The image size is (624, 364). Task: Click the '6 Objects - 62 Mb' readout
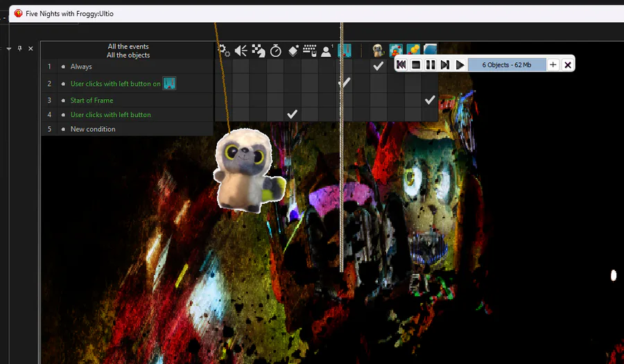pos(507,64)
